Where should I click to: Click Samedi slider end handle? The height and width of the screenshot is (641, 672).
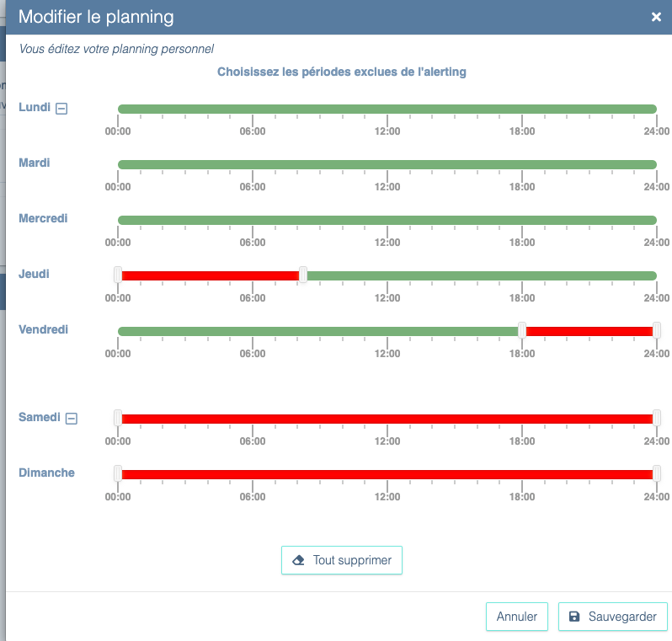(657, 418)
